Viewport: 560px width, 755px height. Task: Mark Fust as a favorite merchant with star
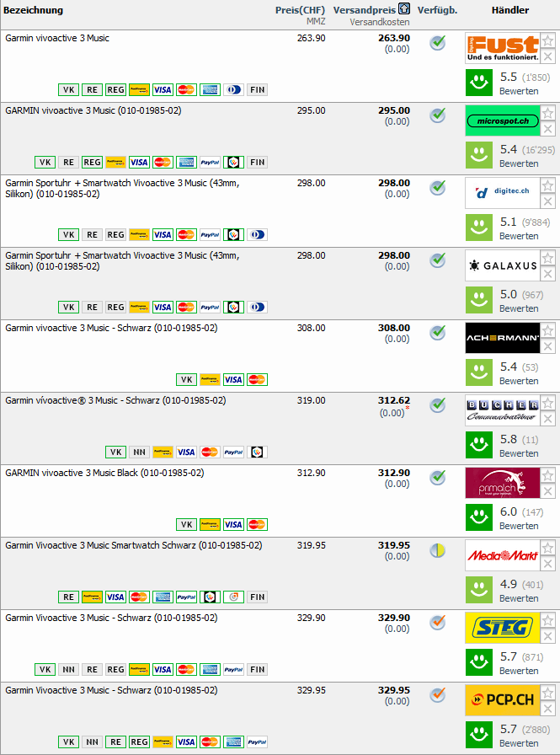point(548,41)
